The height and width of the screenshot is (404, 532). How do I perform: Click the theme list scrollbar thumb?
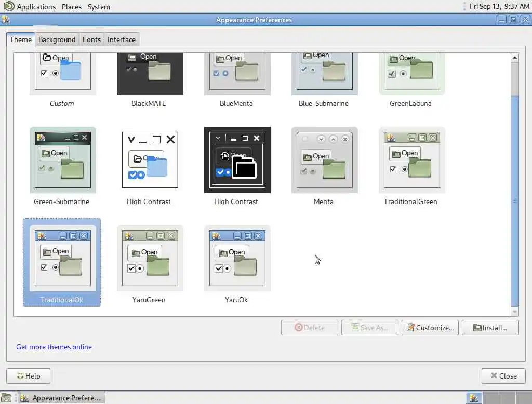point(515,201)
